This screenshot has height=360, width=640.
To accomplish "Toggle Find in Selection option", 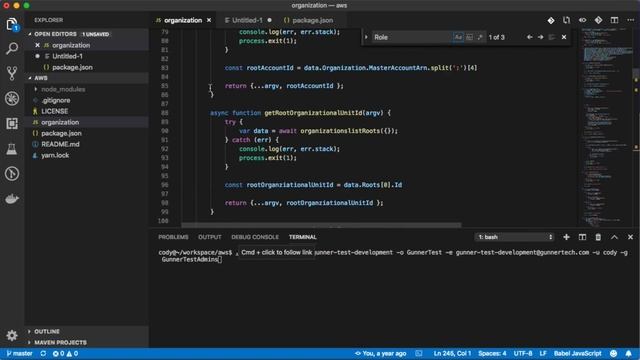I will pos(552,37).
